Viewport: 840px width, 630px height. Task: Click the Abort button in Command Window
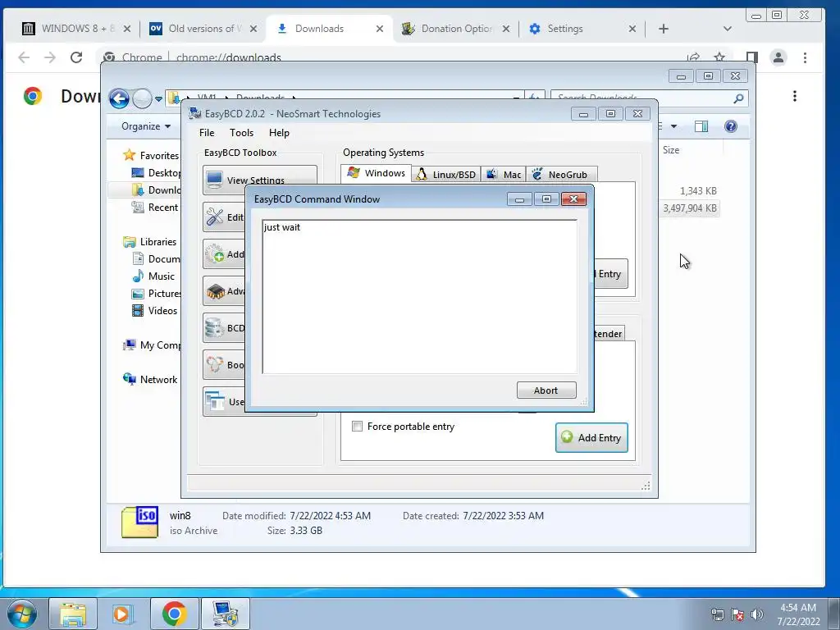pos(546,390)
